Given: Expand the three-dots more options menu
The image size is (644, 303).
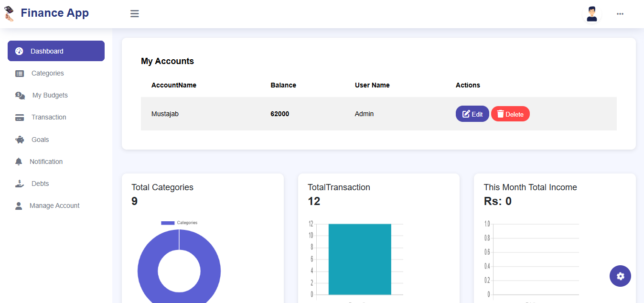Looking at the screenshot, I should (x=620, y=14).
